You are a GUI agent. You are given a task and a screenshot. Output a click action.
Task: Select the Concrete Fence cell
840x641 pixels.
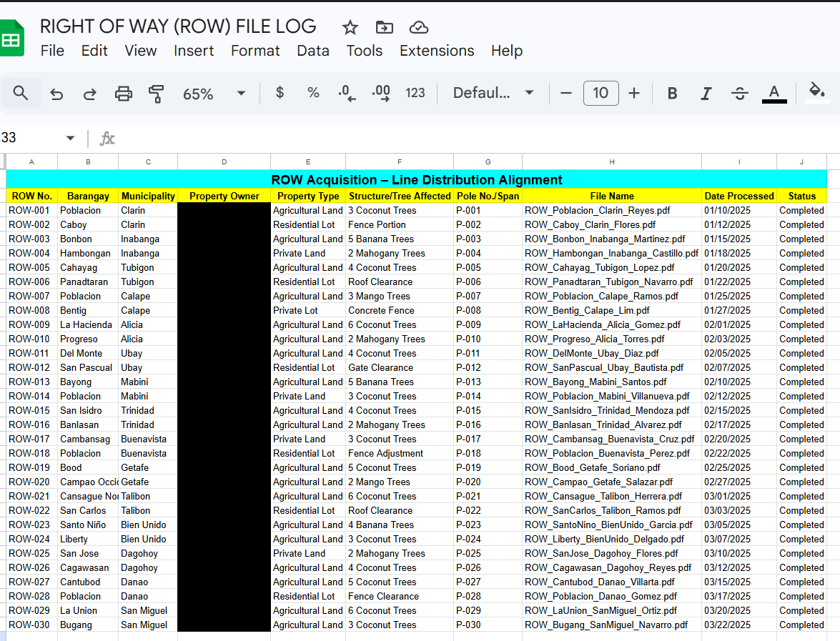(400, 310)
